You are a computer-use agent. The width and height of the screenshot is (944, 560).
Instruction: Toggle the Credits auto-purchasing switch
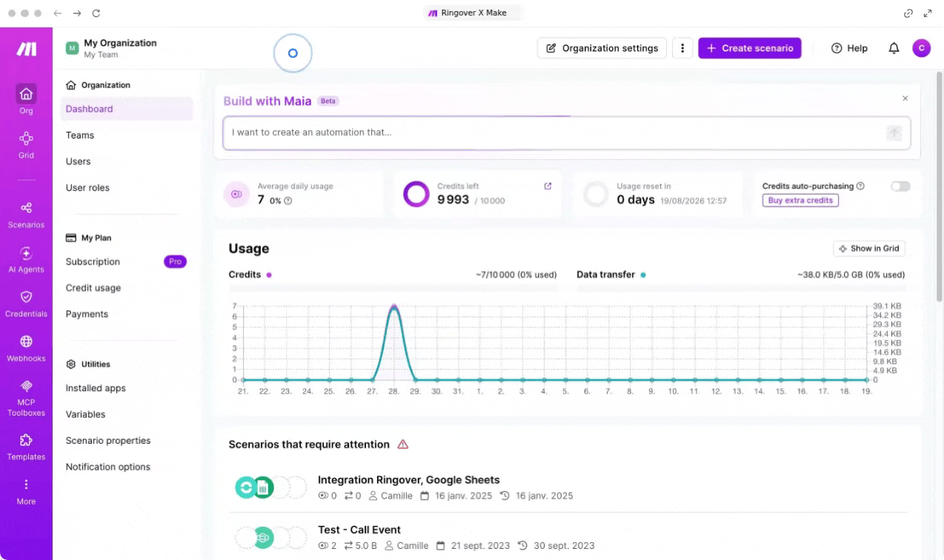coord(900,186)
